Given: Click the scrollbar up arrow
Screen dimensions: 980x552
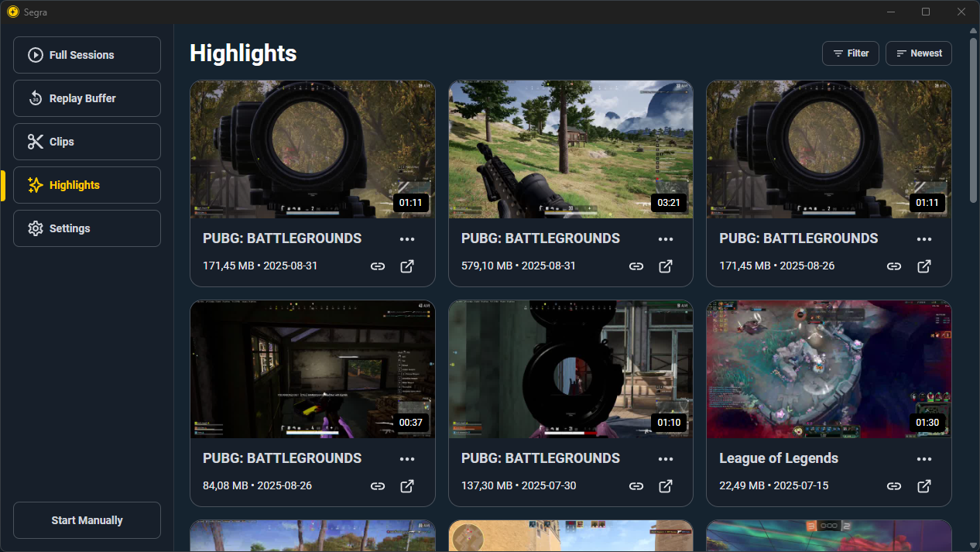Looking at the screenshot, I should [x=973, y=30].
